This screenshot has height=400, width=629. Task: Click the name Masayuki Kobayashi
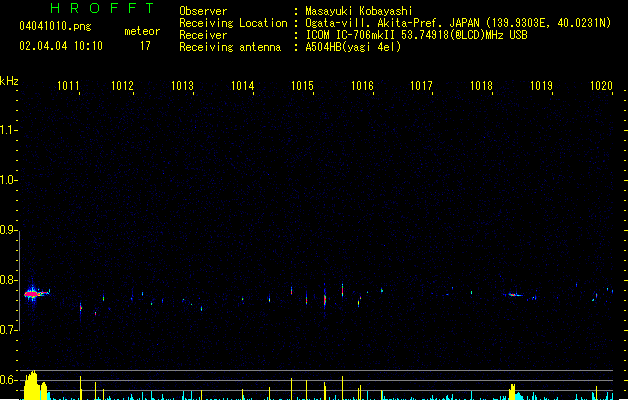(359, 11)
